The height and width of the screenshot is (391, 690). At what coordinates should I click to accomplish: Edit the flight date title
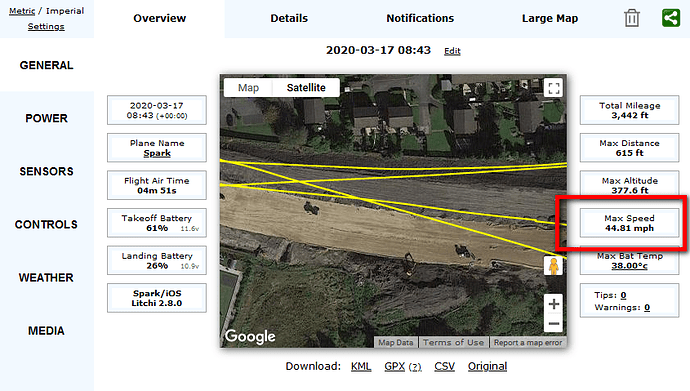(452, 51)
